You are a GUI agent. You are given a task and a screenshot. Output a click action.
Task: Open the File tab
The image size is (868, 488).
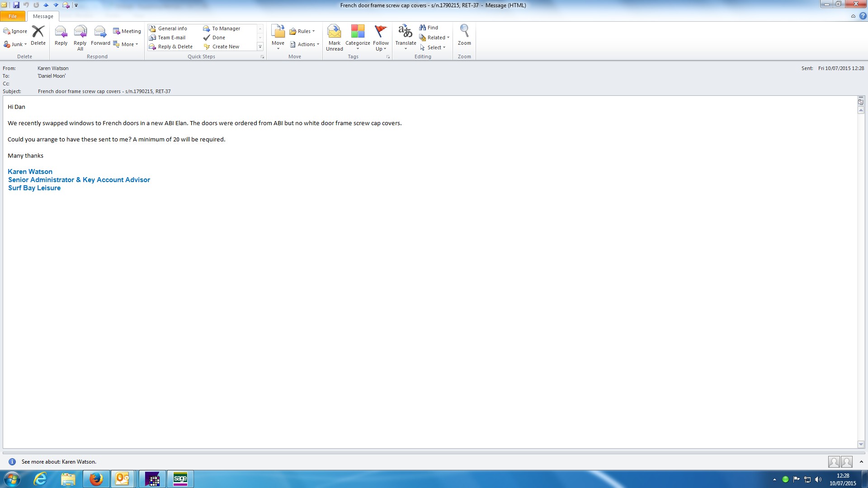(x=13, y=16)
